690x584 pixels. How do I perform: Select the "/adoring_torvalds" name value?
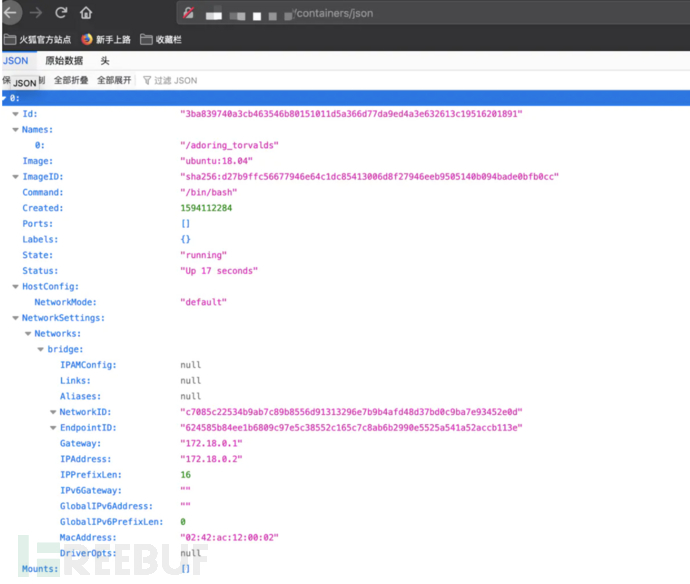coord(229,145)
